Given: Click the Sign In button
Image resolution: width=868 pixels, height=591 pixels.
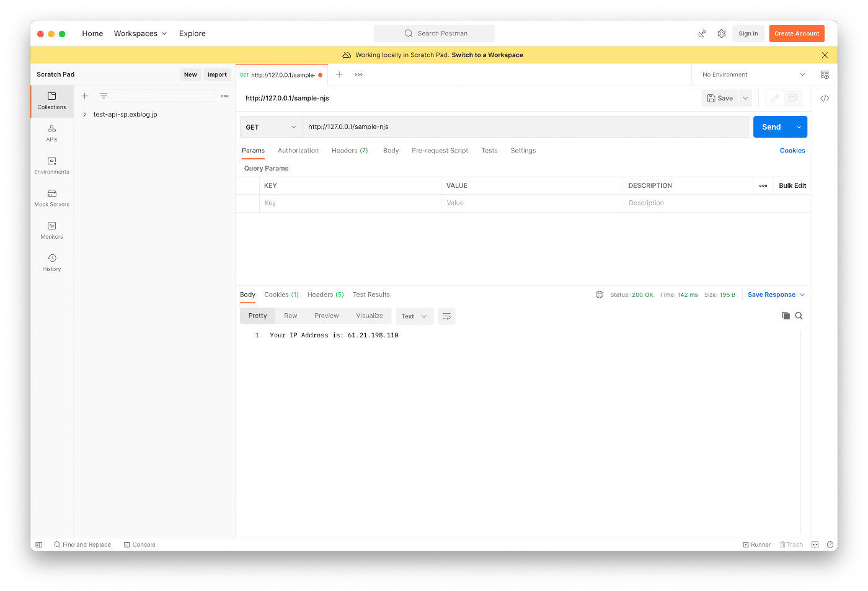Looking at the screenshot, I should click(748, 33).
